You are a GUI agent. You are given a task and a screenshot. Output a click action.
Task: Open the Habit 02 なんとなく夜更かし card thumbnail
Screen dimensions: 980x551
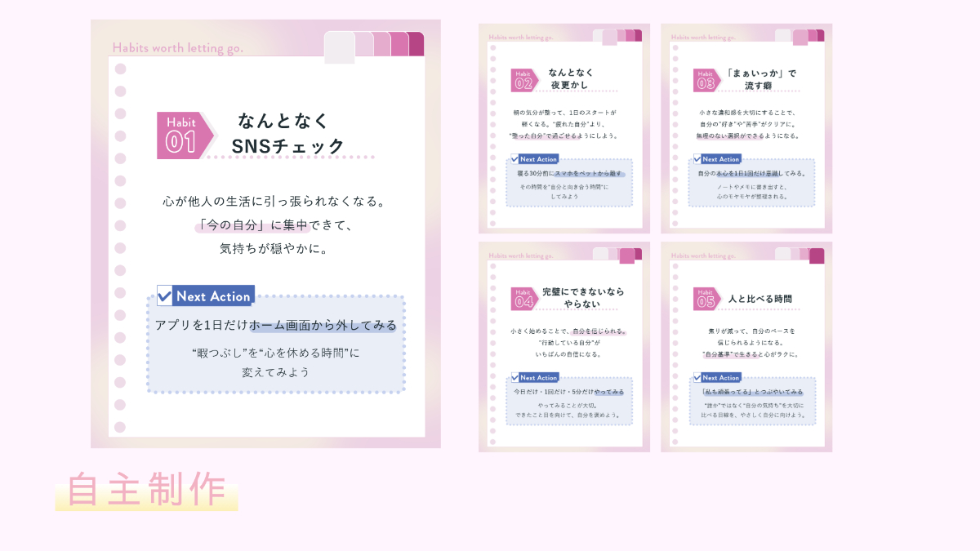[564, 128]
